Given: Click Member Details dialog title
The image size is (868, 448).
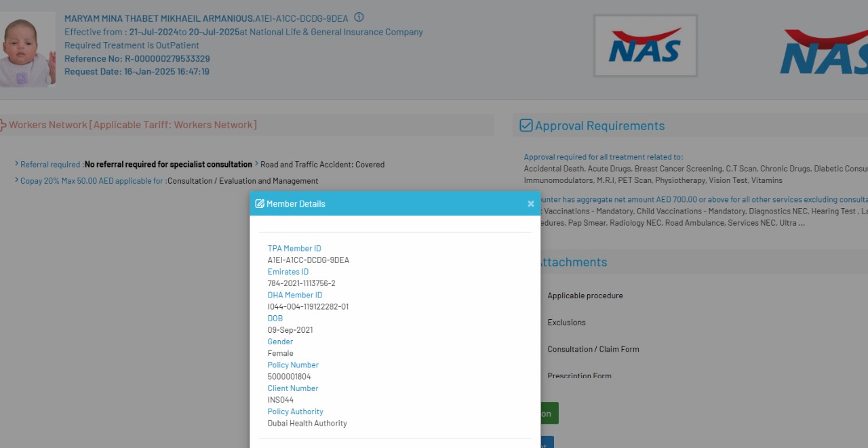Looking at the screenshot, I should click(296, 203).
